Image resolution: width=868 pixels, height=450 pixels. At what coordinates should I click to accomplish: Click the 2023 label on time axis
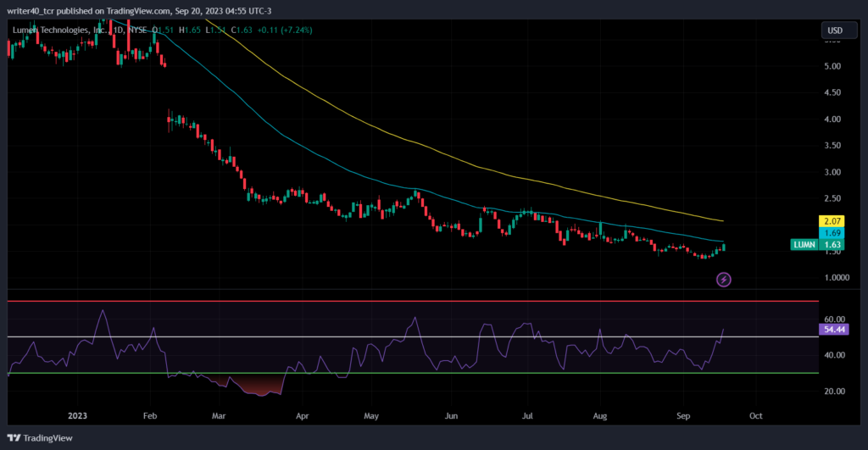click(x=77, y=416)
